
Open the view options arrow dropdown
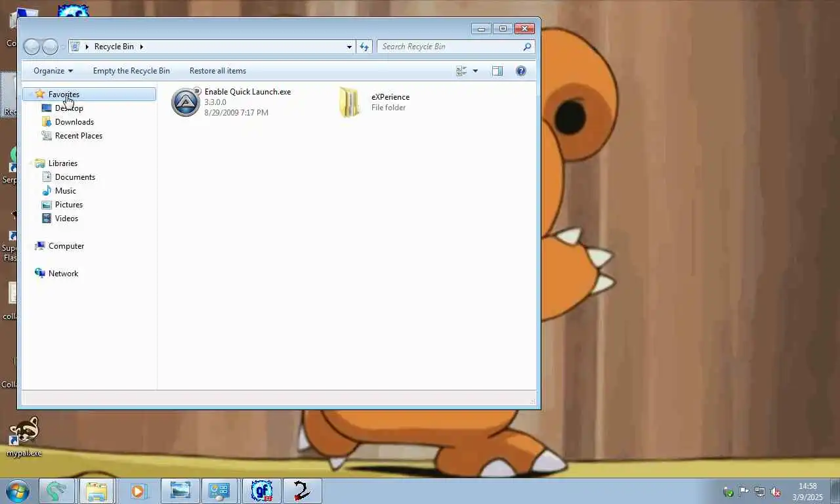pyautogui.click(x=475, y=71)
